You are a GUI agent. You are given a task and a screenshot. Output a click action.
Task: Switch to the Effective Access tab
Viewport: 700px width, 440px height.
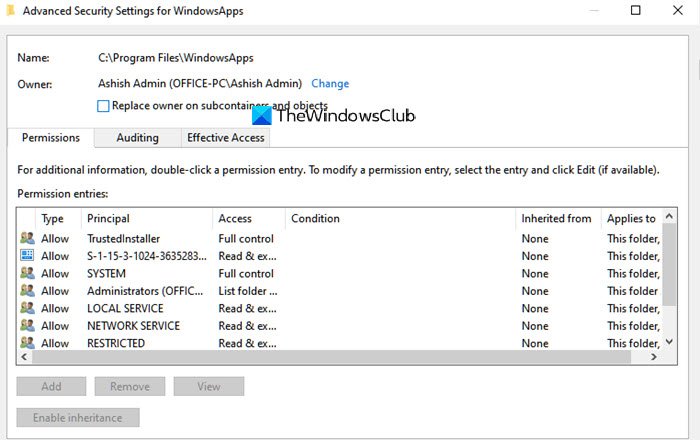pyautogui.click(x=225, y=138)
